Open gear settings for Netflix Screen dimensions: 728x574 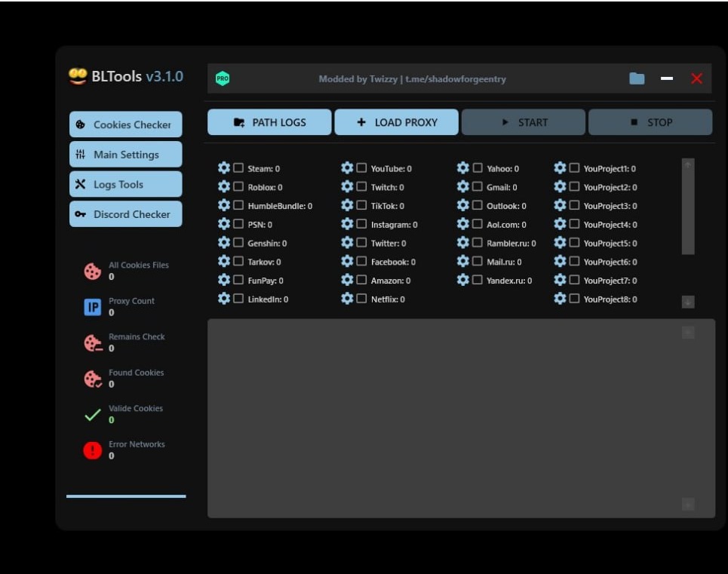[347, 299]
